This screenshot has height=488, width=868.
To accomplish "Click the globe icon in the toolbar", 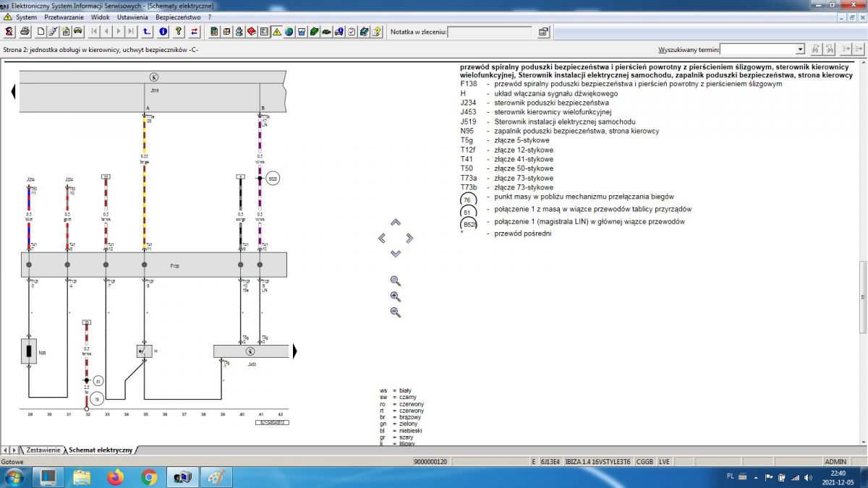I will tap(289, 32).
